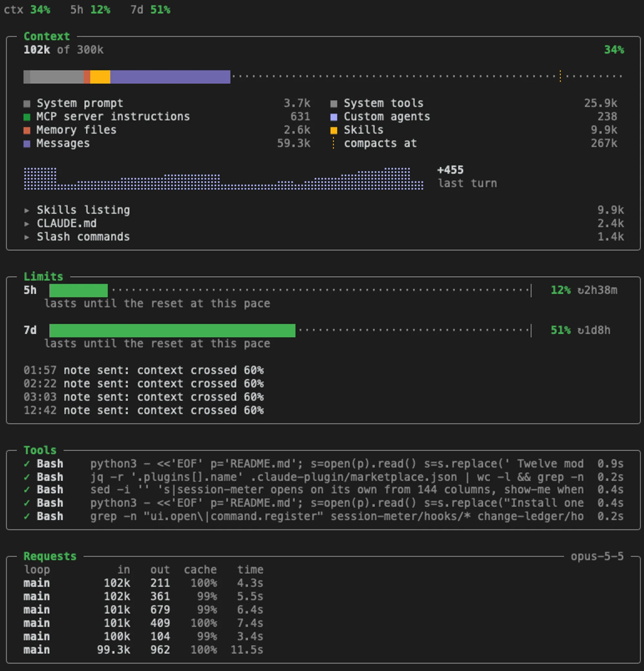Viewport: 644px width, 671px height.
Task: Click the Messages value 59.3k
Action: pyautogui.click(x=294, y=143)
